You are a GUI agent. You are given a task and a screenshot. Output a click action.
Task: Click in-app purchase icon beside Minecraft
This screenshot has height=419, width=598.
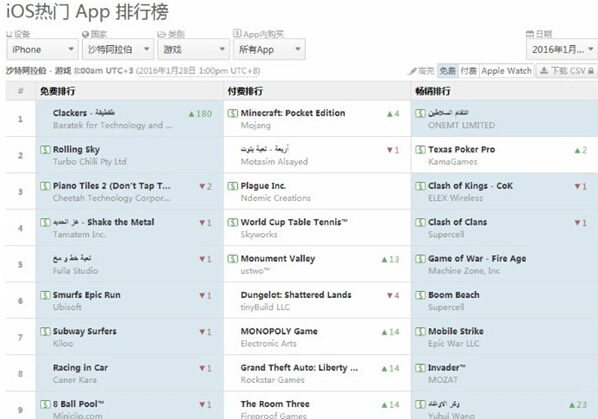(233, 113)
